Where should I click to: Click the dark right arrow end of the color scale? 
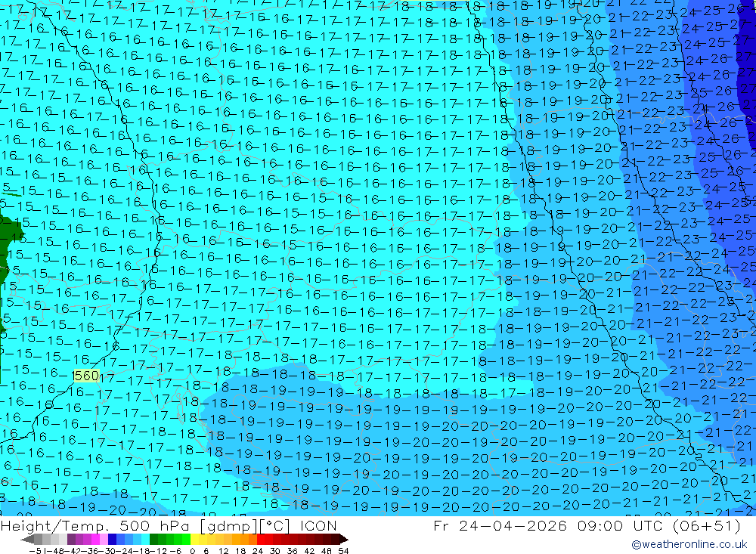pos(344,540)
